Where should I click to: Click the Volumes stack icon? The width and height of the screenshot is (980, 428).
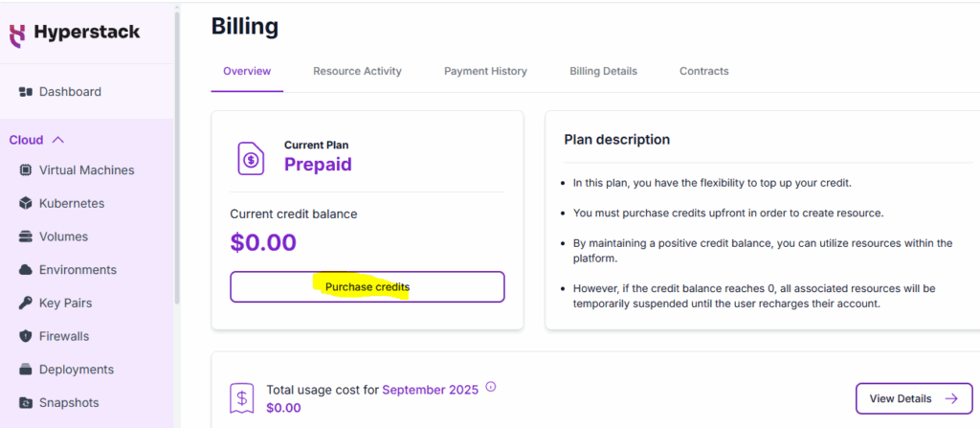pos(26,237)
